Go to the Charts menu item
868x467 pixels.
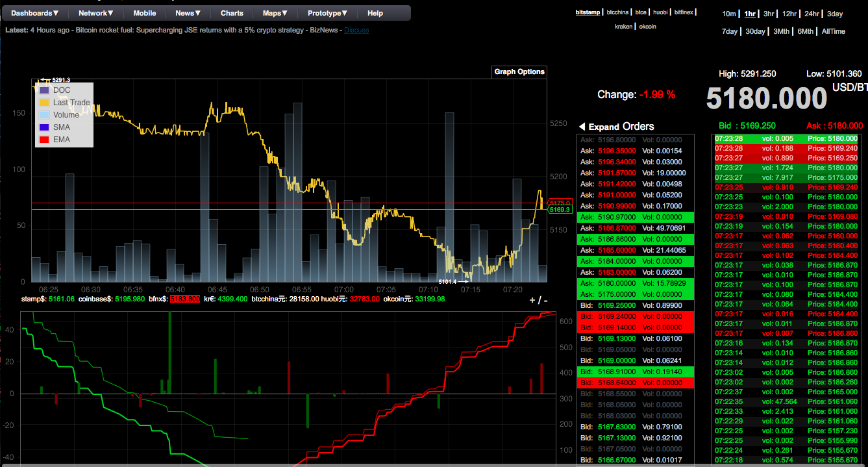click(x=232, y=13)
